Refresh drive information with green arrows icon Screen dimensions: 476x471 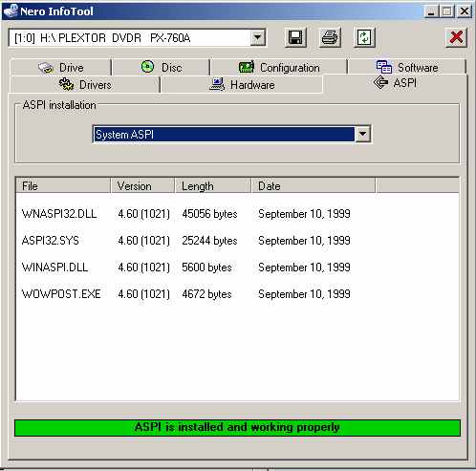[364, 37]
